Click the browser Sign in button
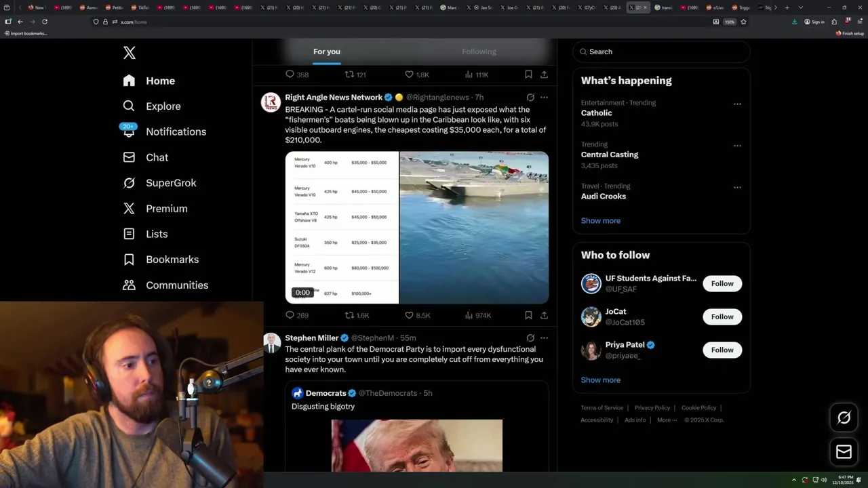The image size is (868, 488). click(814, 22)
